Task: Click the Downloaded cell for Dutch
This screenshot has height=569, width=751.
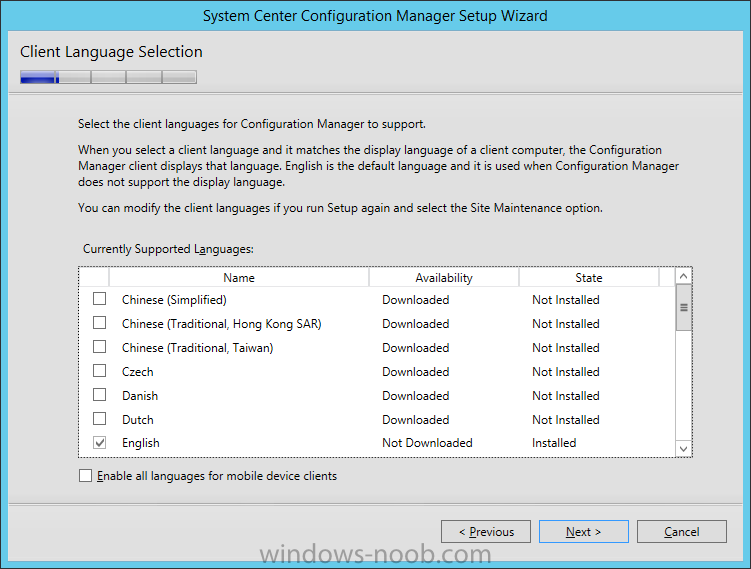Action: coord(416,420)
